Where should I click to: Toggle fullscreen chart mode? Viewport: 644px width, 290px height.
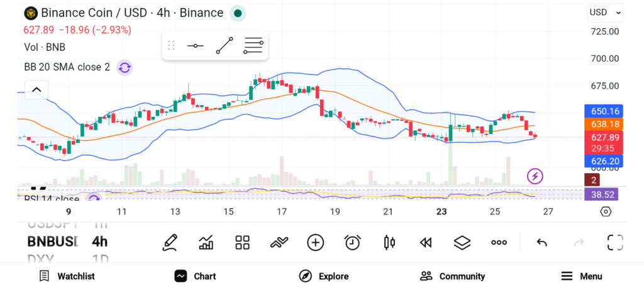614,242
